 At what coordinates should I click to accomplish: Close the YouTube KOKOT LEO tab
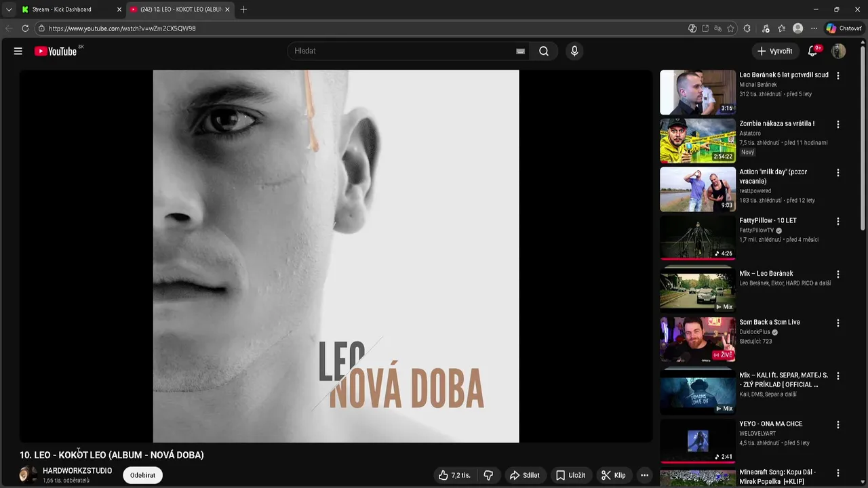pos(227,9)
